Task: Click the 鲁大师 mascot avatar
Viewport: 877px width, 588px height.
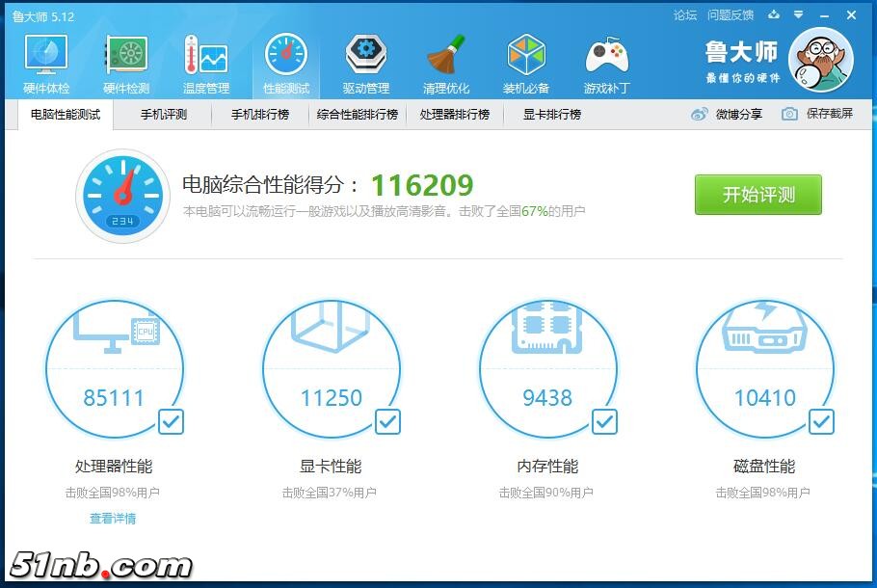Action: pyautogui.click(x=821, y=60)
